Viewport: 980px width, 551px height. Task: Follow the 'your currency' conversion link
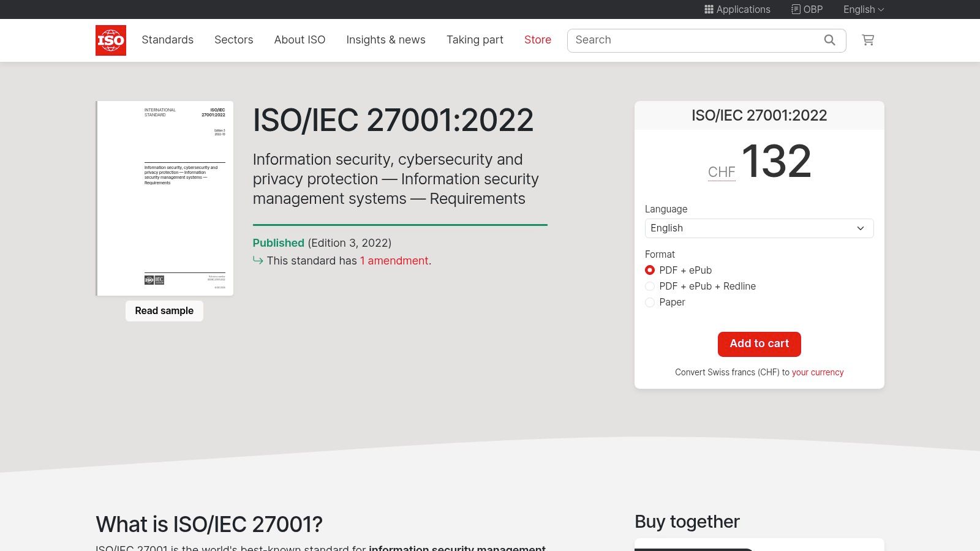818,372
